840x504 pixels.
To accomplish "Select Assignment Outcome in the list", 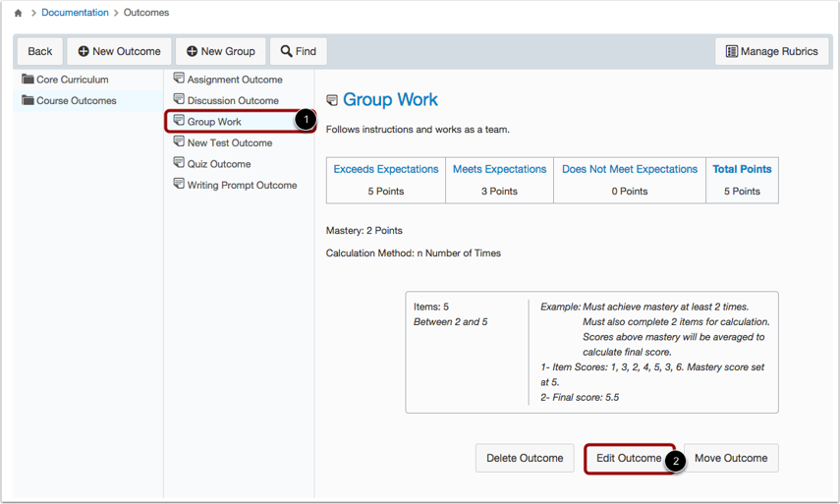I will [235, 80].
